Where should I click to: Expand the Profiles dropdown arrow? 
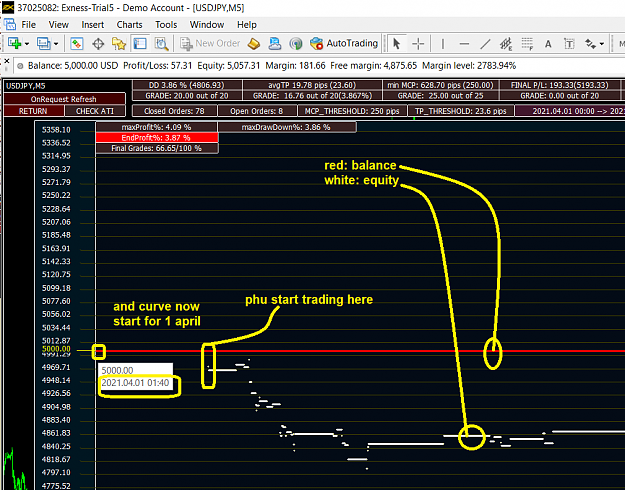(56, 43)
